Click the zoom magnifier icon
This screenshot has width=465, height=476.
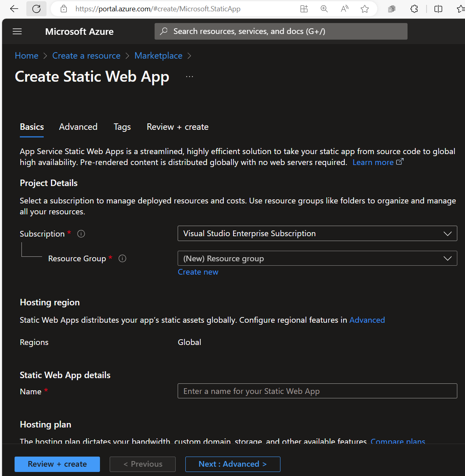coord(325,9)
